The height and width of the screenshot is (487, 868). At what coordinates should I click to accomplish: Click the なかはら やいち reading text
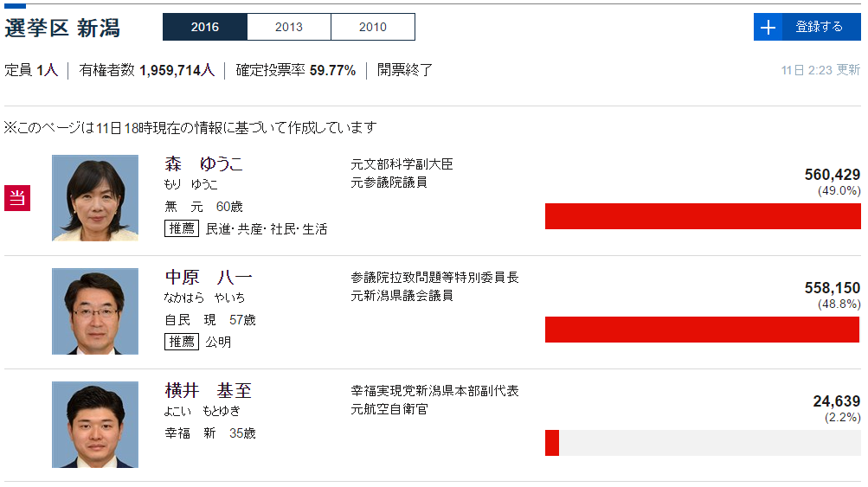click(204, 298)
